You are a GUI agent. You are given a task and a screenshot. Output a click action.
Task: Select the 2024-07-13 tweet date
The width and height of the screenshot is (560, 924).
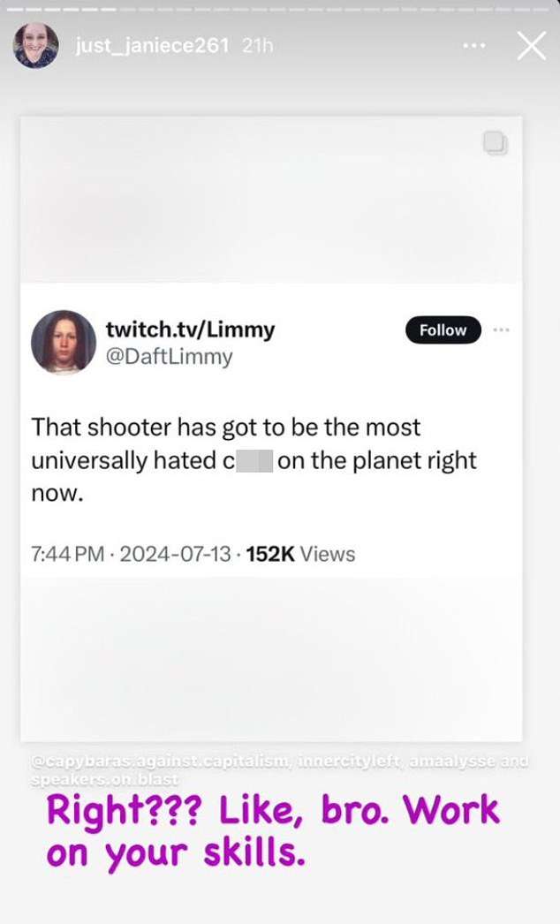(x=175, y=555)
